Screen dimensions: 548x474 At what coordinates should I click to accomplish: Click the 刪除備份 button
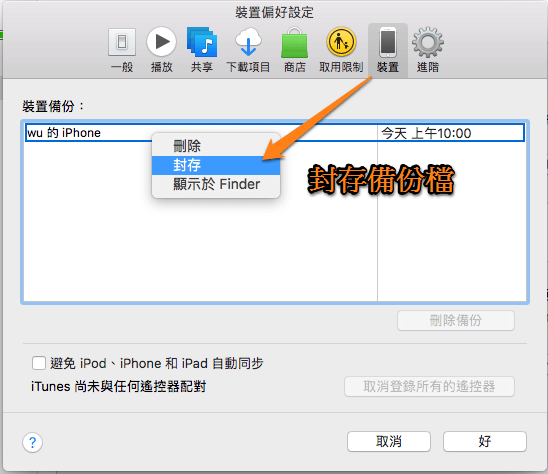(x=456, y=320)
